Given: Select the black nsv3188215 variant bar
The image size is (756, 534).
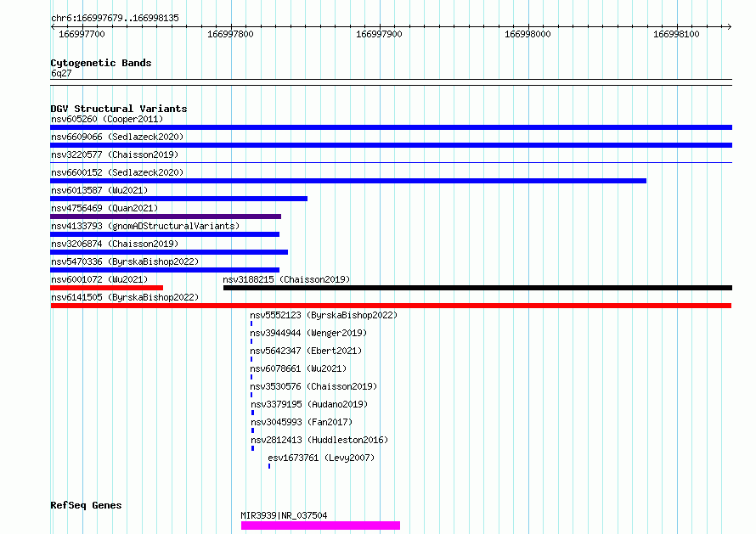Looking at the screenshot, I should pos(477,288).
